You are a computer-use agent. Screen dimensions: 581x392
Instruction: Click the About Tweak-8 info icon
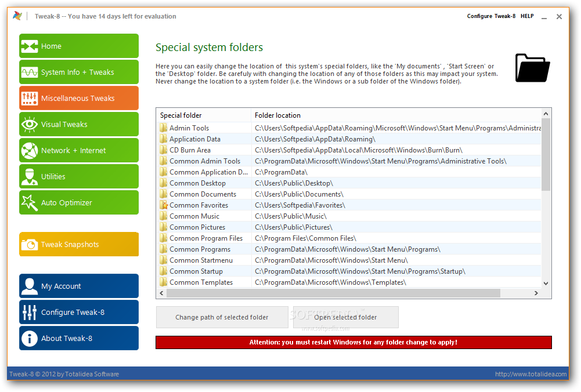pos(30,338)
